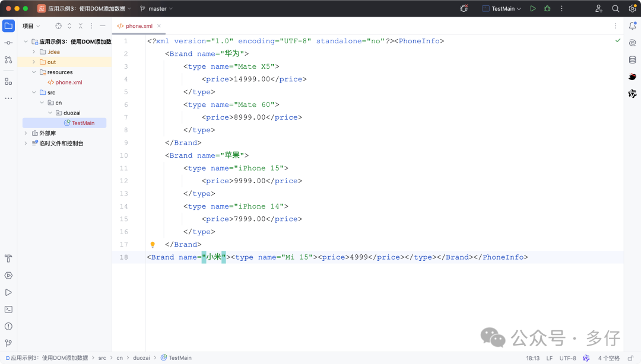Click line number 10 in gutter
This screenshot has height=364, width=641.
[124, 155]
